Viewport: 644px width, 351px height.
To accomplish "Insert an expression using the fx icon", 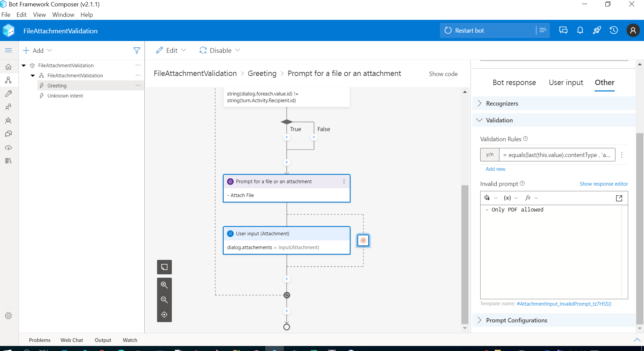I will (x=528, y=198).
